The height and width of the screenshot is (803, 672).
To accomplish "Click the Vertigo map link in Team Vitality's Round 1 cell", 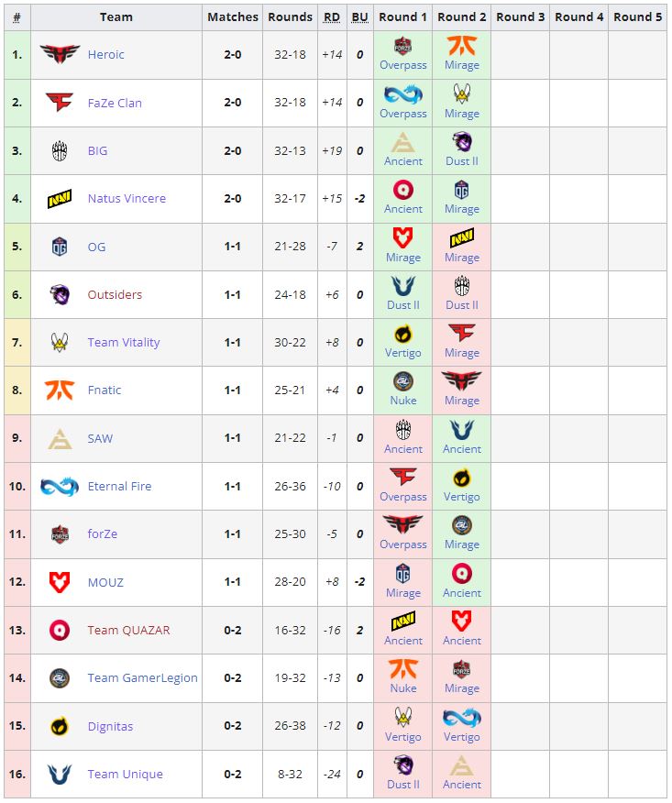I will click(402, 353).
